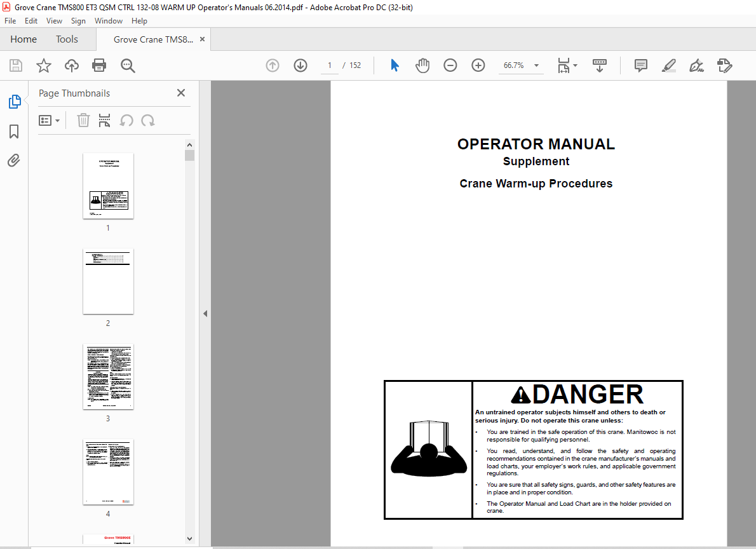Image resolution: width=756 pixels, height=549 pixels.
Task: Close the Grove Crane document tab
Action: point(203,39)
